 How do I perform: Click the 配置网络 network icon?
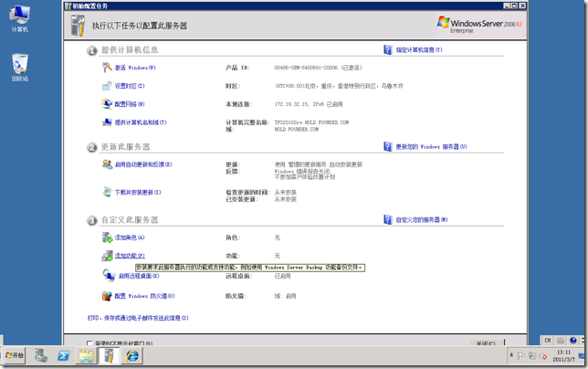tap(107, 104)
